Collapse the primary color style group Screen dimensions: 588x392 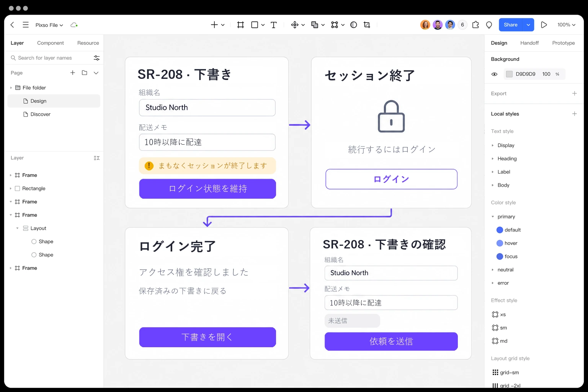tap(493, 217)
